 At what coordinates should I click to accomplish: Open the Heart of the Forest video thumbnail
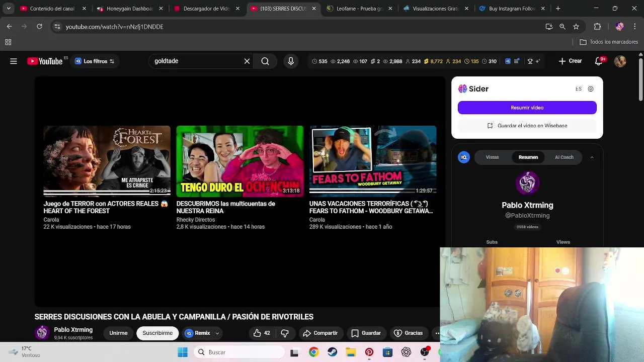coord(107,161)
